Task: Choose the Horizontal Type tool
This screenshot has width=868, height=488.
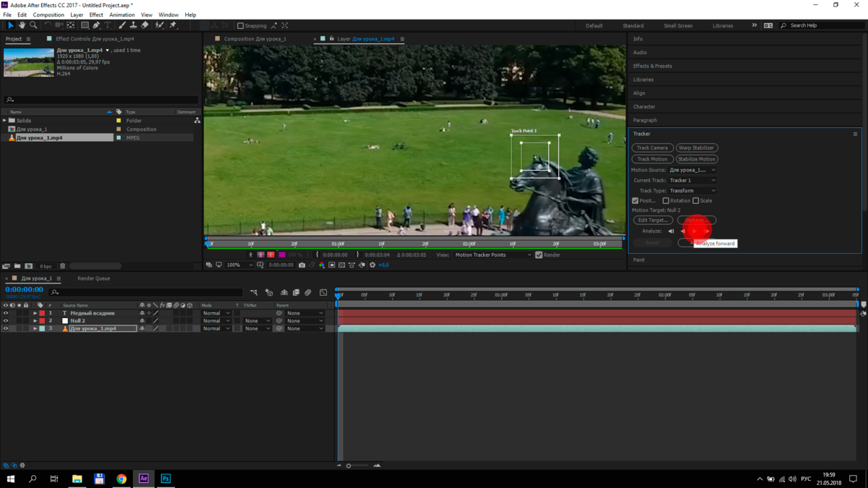Action: point(108,25)
